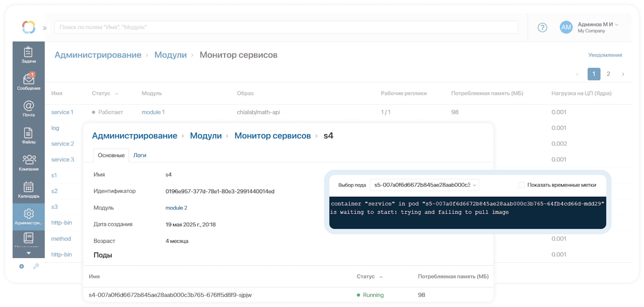Switch to the Логи tab
Screen dimensions: 644x307
[140, 155]
